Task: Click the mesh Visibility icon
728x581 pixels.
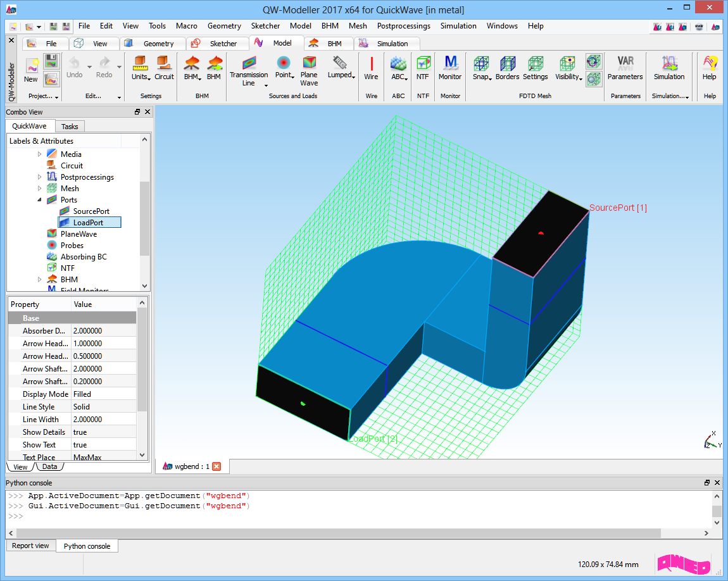Action: tap(567, 63)
